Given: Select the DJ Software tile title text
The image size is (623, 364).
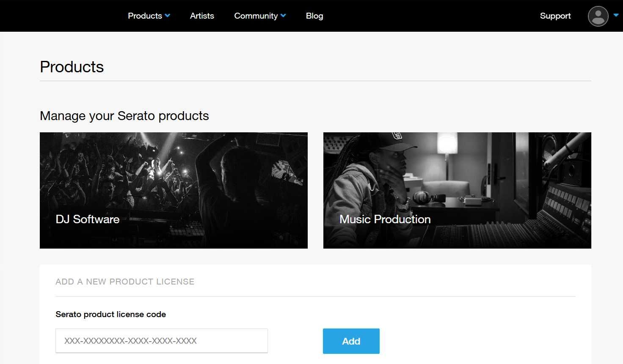Looking at the screenshot, I should (88, 219).
